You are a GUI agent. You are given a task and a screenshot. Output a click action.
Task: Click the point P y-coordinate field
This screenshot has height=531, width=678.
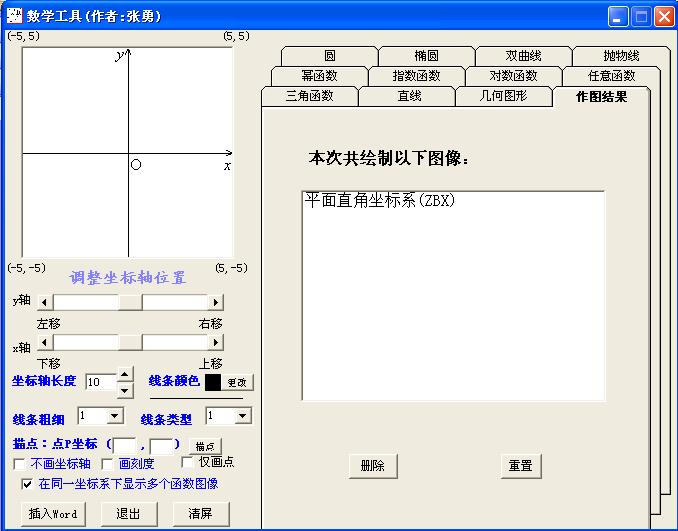pyautogui.click(x=161, y=446)
